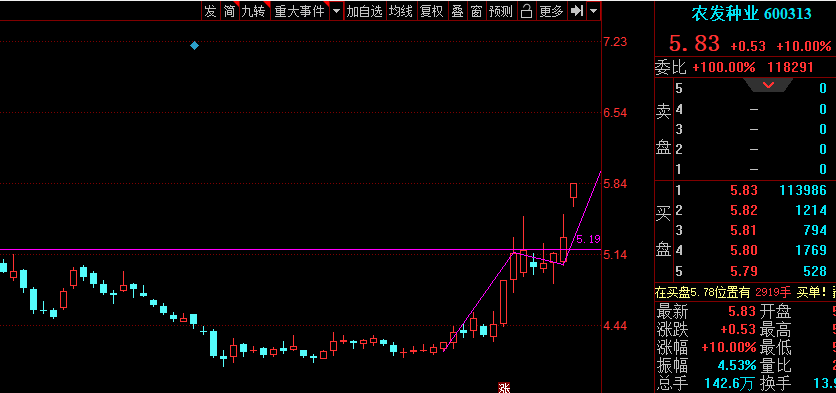Open the 更多 more options menu
The image size is (836, 393).
pos(551,11)
